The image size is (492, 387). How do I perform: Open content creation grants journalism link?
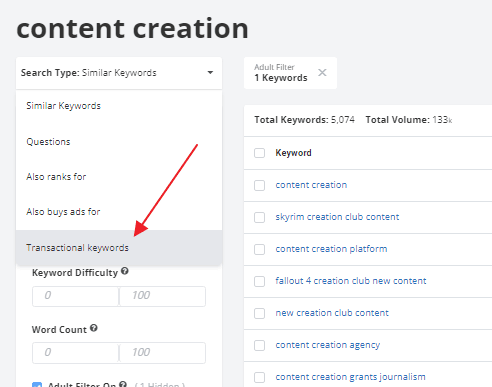point(350,377)
